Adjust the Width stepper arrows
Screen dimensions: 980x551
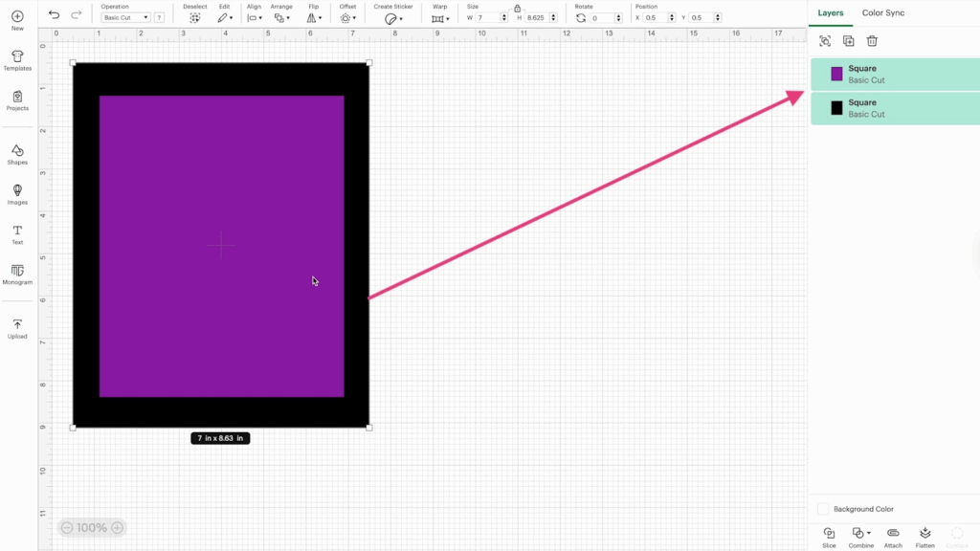504,17
